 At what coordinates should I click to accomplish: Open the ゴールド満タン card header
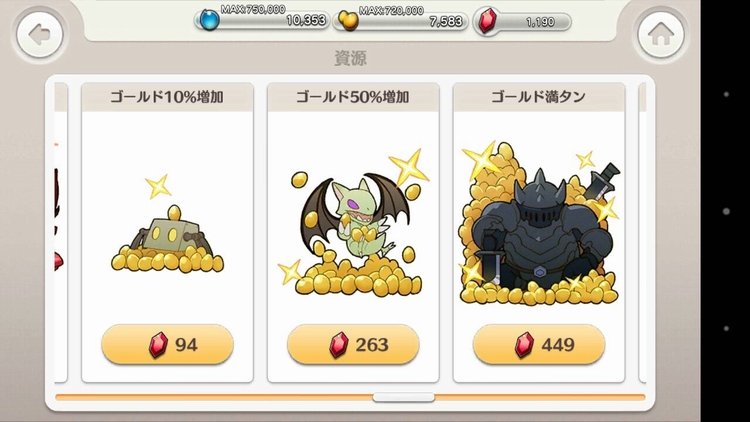click(x=539, y=97)
